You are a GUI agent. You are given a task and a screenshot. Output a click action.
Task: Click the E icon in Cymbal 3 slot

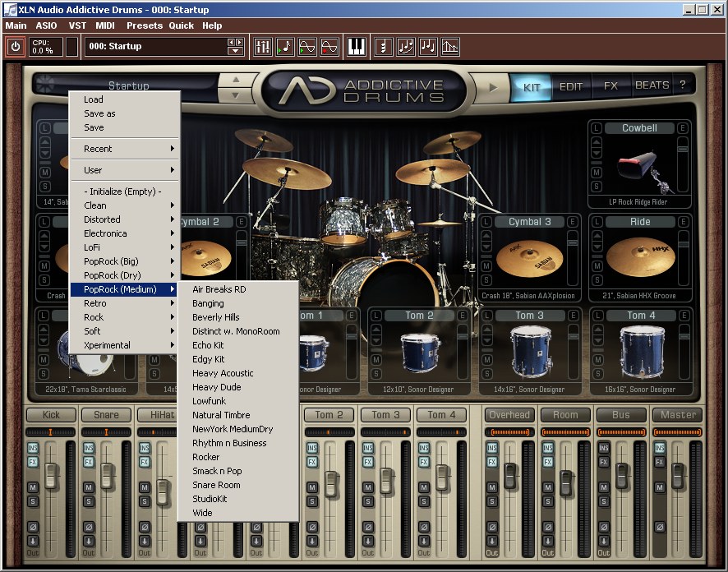(573, 222)
